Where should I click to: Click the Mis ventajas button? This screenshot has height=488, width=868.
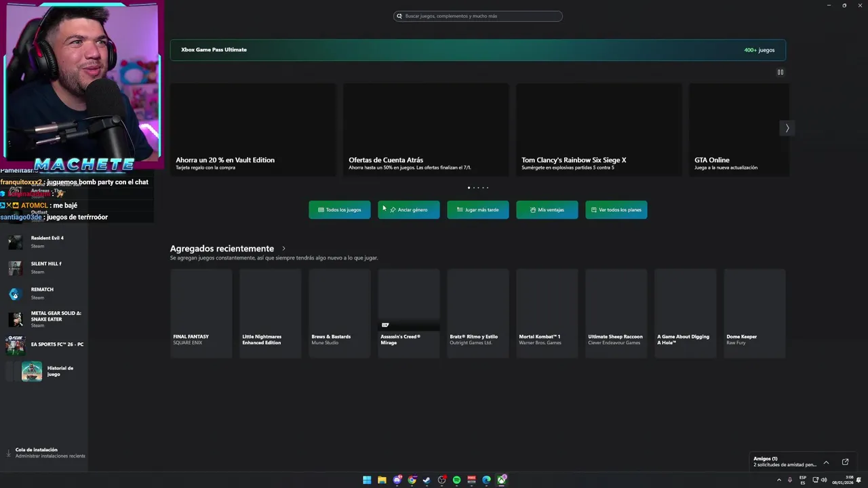click(x=547, y=210)
